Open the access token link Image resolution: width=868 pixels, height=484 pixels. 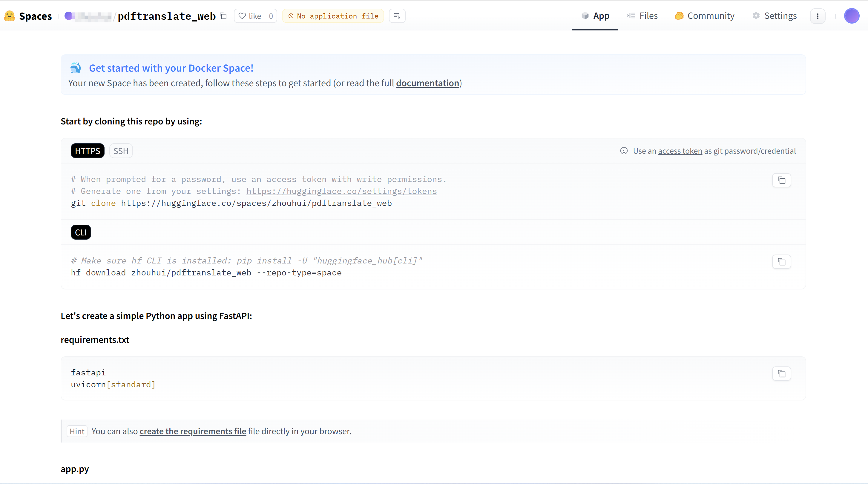point(680,151)
